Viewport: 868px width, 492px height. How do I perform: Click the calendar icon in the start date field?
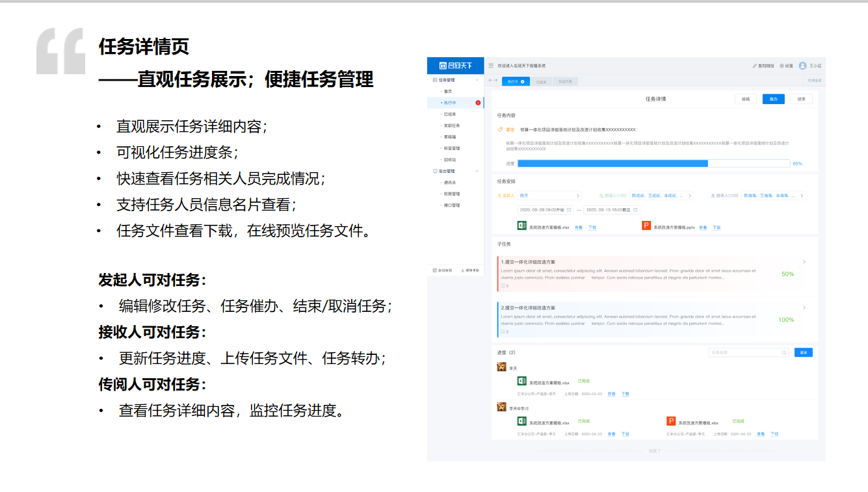[x=569, y=210]
